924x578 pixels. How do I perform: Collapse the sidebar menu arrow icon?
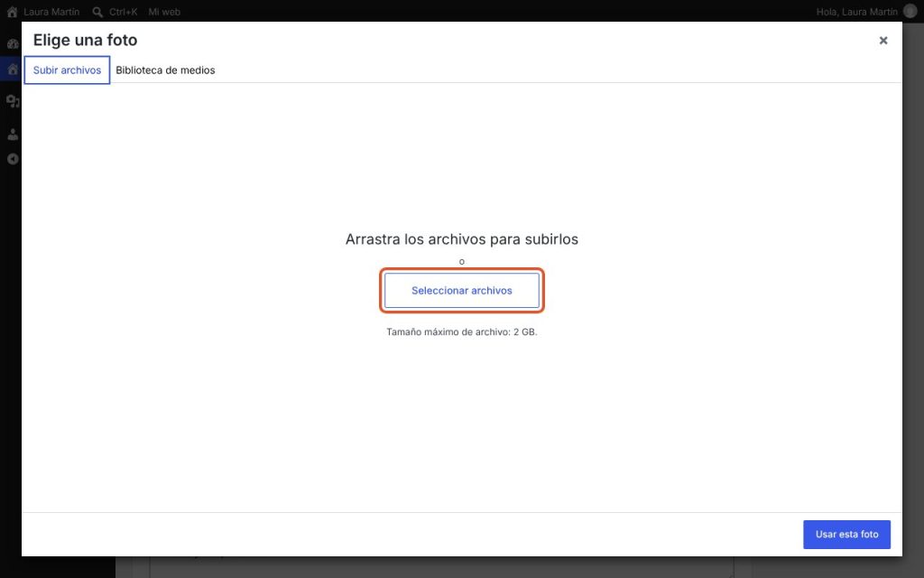(13, 159)
